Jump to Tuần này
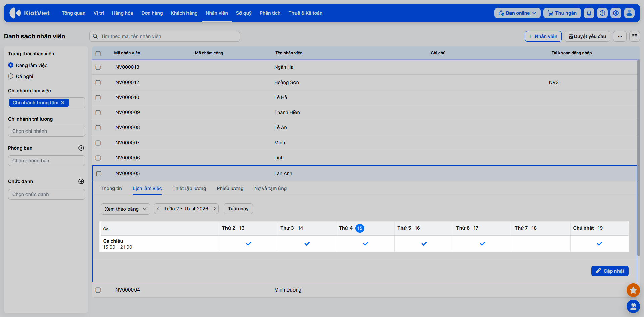644x317 pixels. (x=238, y=209)
